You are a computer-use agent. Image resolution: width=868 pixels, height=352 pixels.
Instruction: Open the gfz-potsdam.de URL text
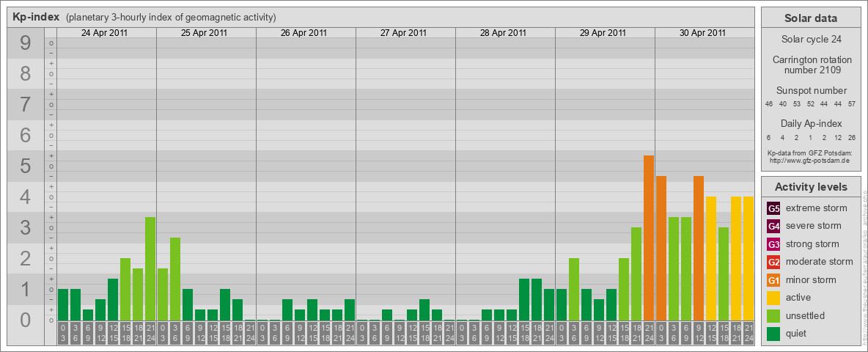pos(811,161)
